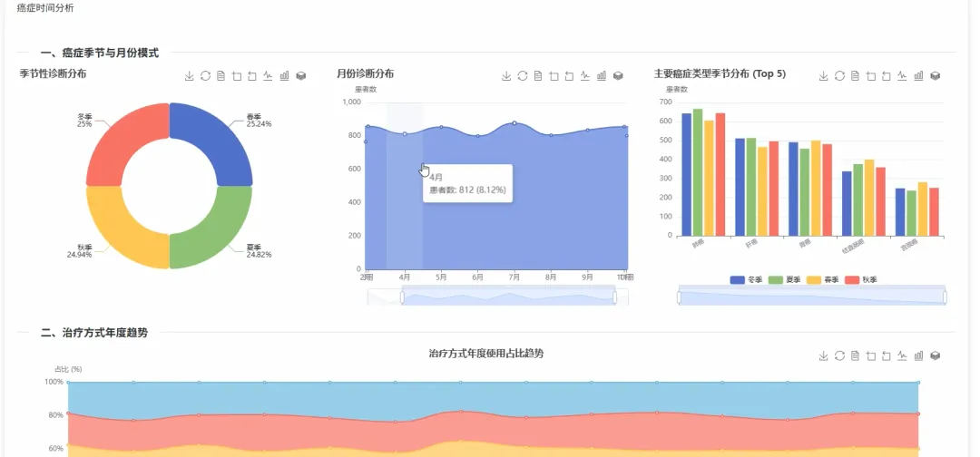Image resolution: width=980 pixels, height=457 pixels.
Task: Click start handle of 月份诊断分布 zoom slider
Action: click(x=403, y=297)
